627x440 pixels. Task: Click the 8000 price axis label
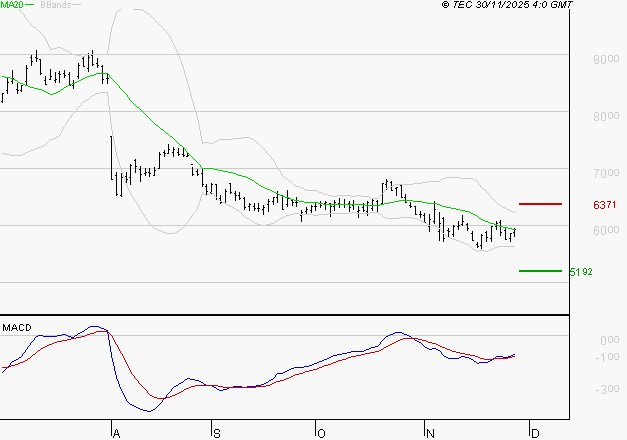(606, 116)
